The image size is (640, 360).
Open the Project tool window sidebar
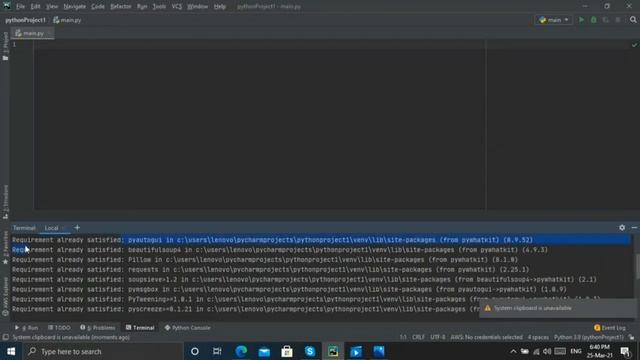5,46
